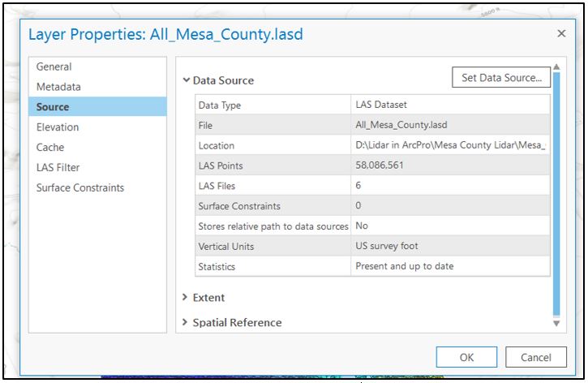The width and height of the screenshot is (588, 383).
Task: Click the scrollbar down arrow
Action: 556,323
